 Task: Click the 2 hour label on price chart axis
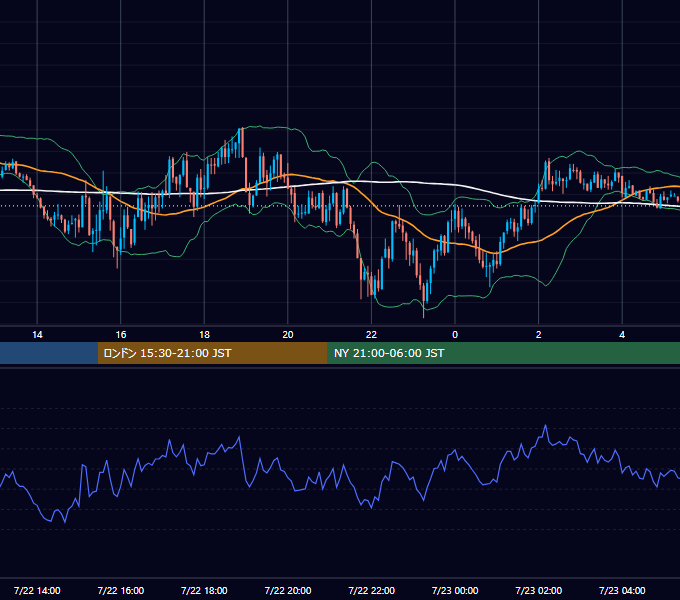539,335
